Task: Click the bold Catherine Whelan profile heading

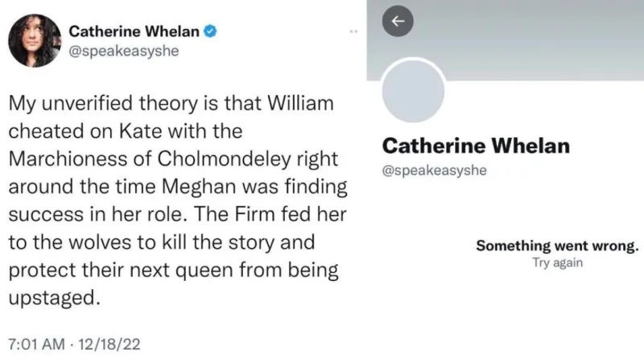Action: (x=476, y=146)
